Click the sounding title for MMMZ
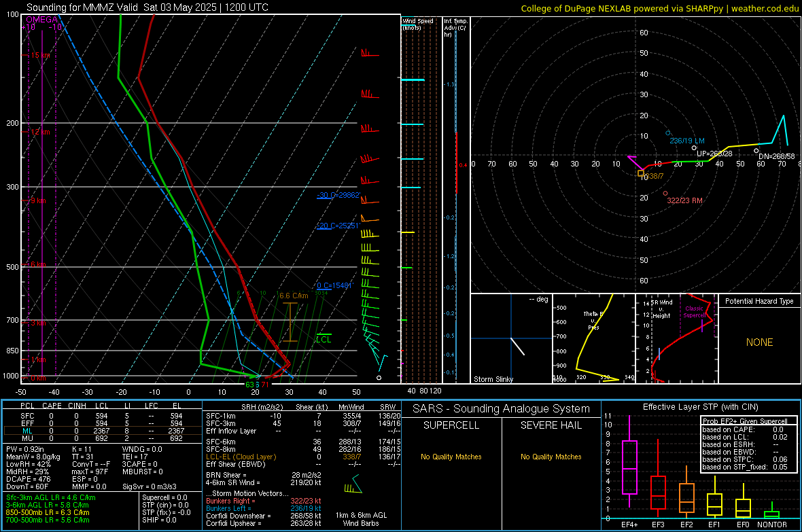 point(147,7)
